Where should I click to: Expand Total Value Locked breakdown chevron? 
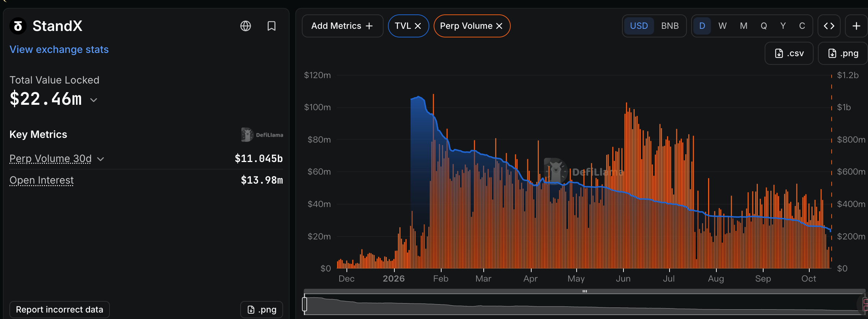tap(94, 100)
